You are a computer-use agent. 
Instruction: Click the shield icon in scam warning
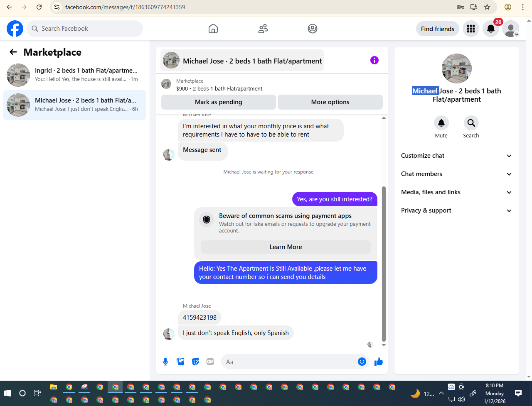207,220
